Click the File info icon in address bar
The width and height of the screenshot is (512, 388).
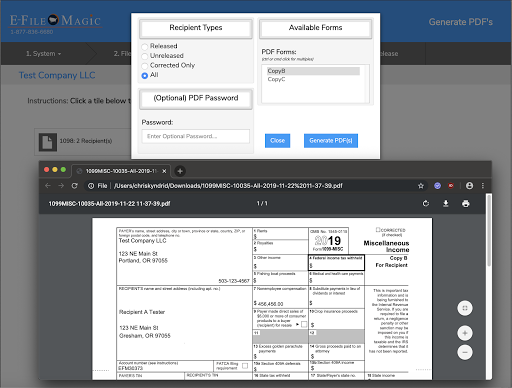tap(91, 186)
